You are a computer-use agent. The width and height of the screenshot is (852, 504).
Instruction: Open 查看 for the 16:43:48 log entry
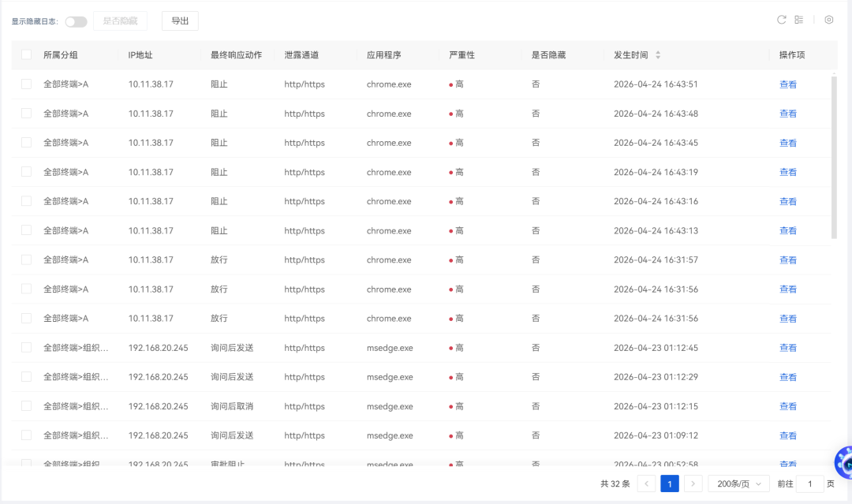(787, 114)
